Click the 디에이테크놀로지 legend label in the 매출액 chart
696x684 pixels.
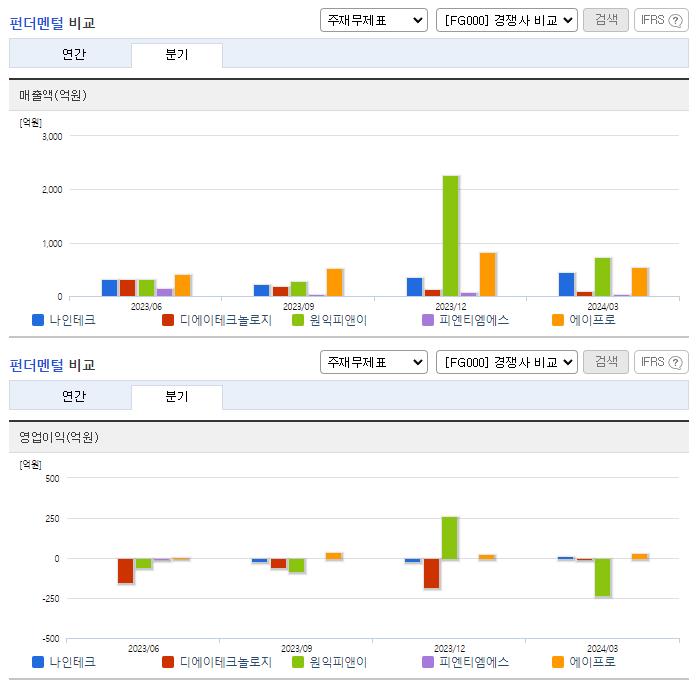(x=225, y=320)
